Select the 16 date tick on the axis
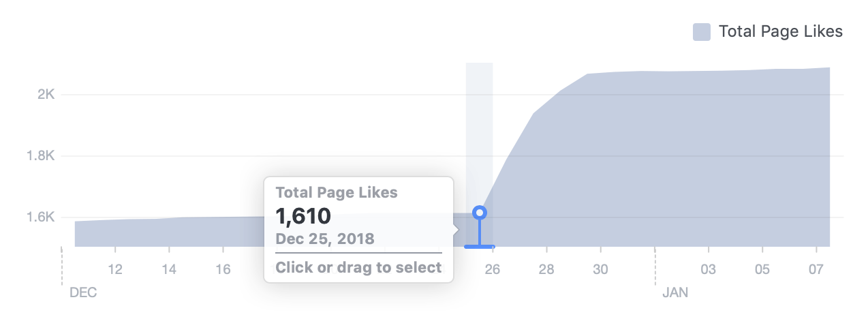The width and height of the screenshot is (868, 319). [223, 269]
